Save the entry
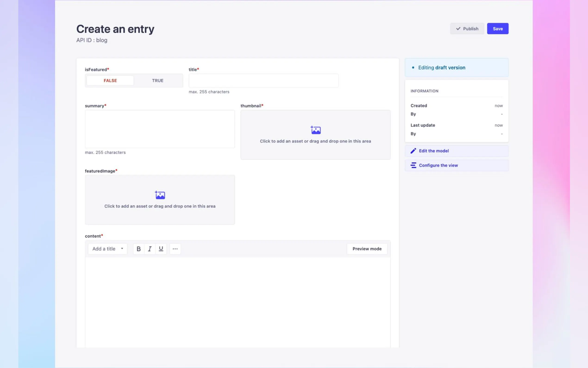The height and width of the screenshot is (368, 588). pyautogui.click(x=497, y=29)
